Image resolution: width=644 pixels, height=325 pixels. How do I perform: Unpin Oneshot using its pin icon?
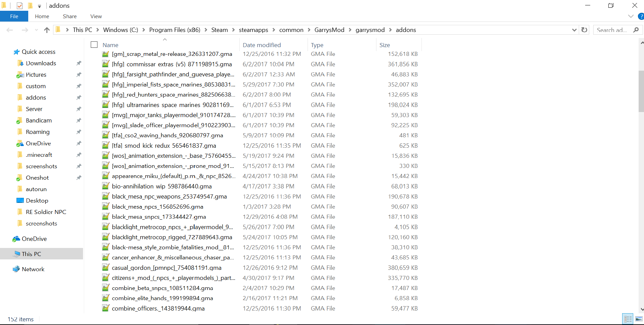[x=79, y=178]
